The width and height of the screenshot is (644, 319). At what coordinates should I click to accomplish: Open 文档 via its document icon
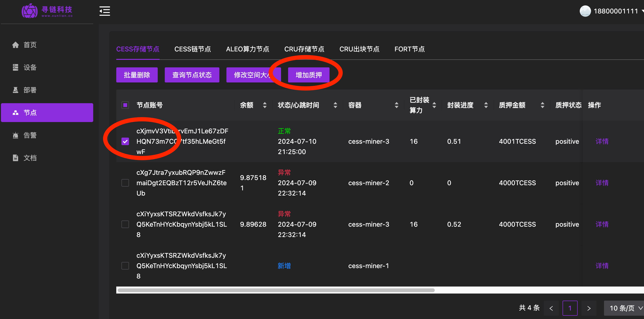16,158
